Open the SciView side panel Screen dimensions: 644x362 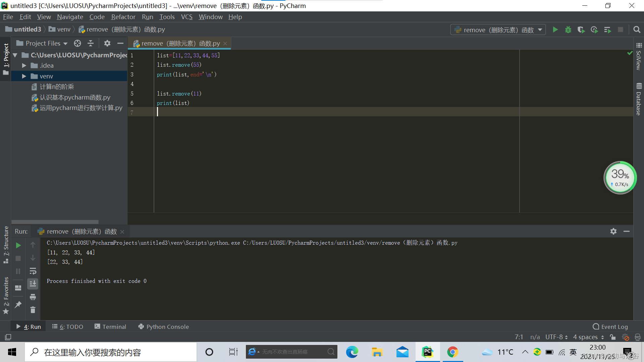tap(639, 56)
